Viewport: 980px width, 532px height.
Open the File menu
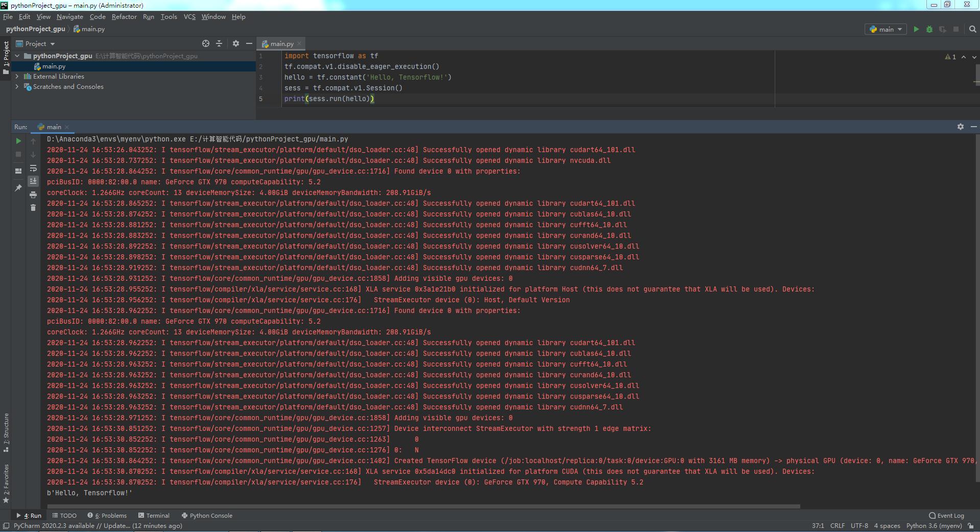pyautogui.click(x=8, y=17)
